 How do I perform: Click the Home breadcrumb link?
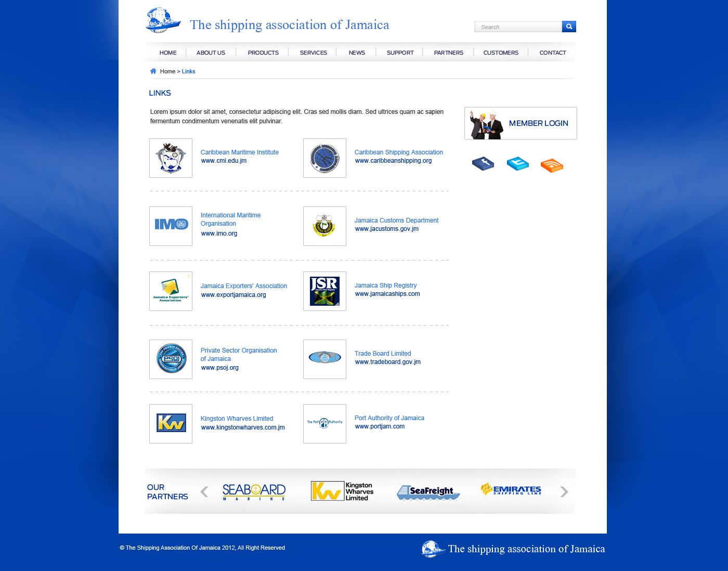(x=167, y=71)
